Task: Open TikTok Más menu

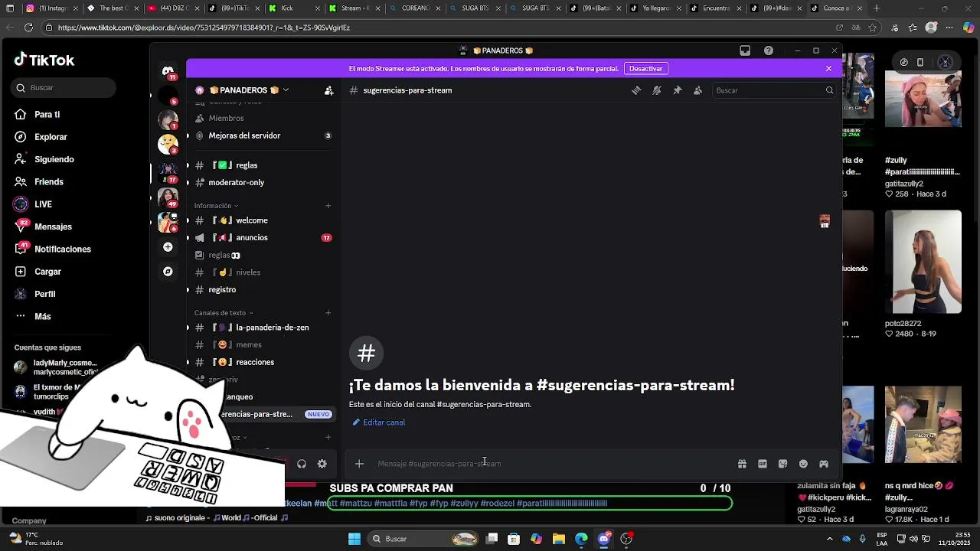Action: 33,317
